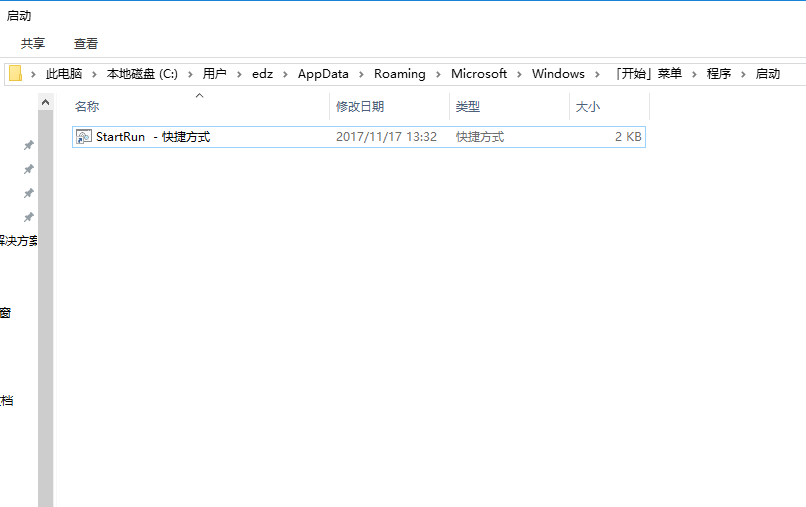Open the 共享 ribbon tab
The image size is (806, 507).
33,43
